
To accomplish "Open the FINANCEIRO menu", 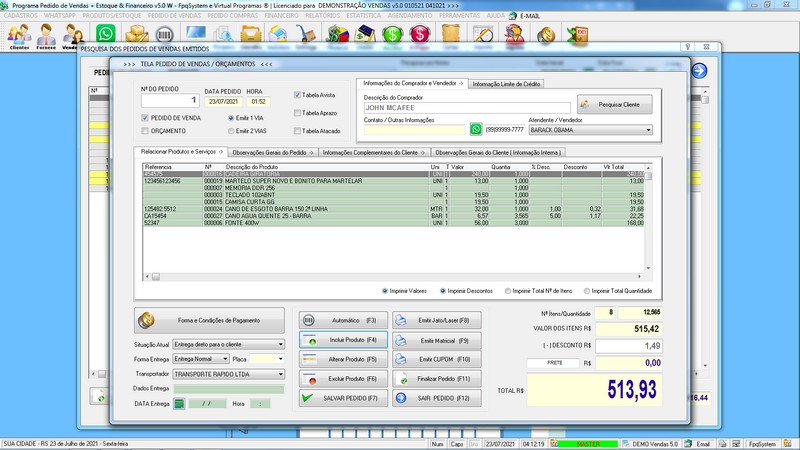I will tap(282, 16).
